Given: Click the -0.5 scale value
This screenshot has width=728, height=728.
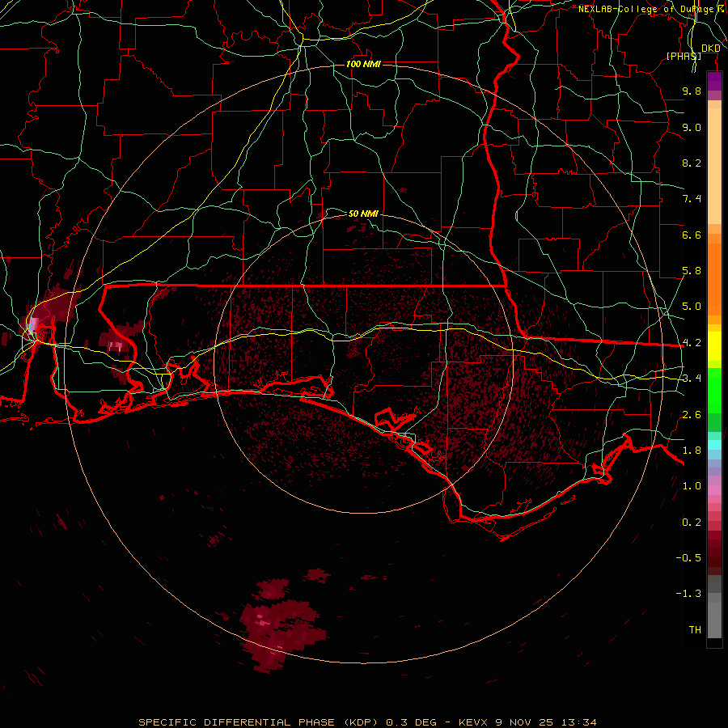Looking at the screenshot, I should tap(688, 558).
